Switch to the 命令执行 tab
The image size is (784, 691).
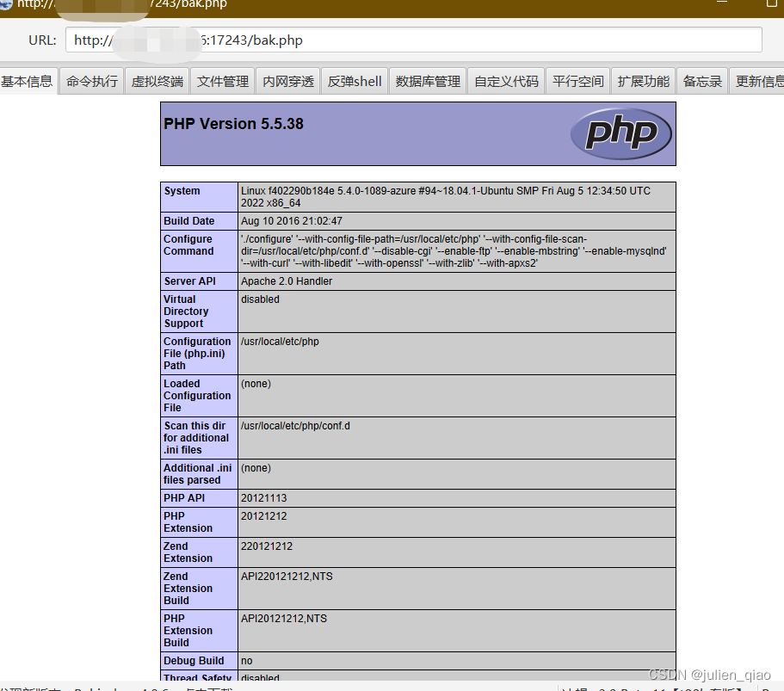pos(91,81)
